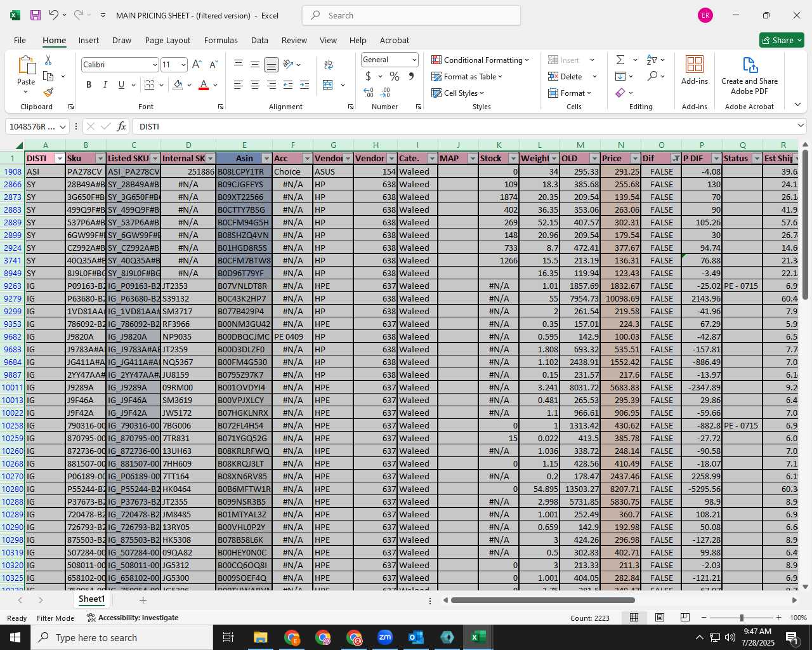Expand the Conditional Formatting menu
The height and width of the screenshot is (650, 812).
coord(480,60)
